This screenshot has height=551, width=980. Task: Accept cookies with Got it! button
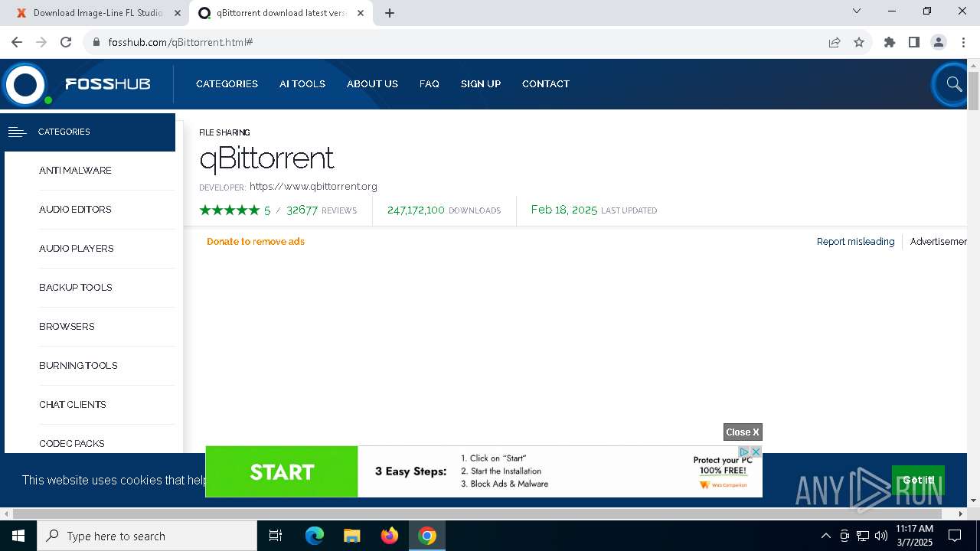pos(918,480)
